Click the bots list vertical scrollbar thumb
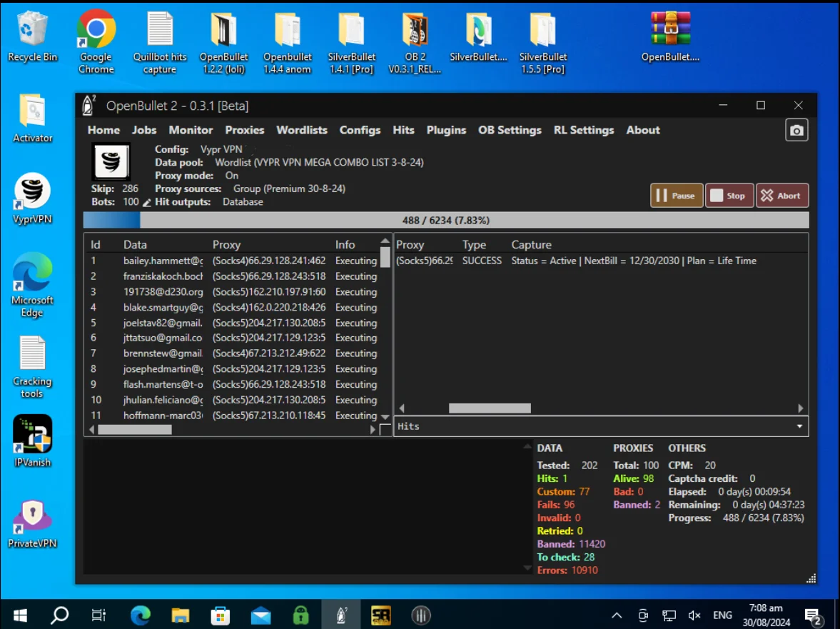840x629 pixels. click(x=385, y=256)
